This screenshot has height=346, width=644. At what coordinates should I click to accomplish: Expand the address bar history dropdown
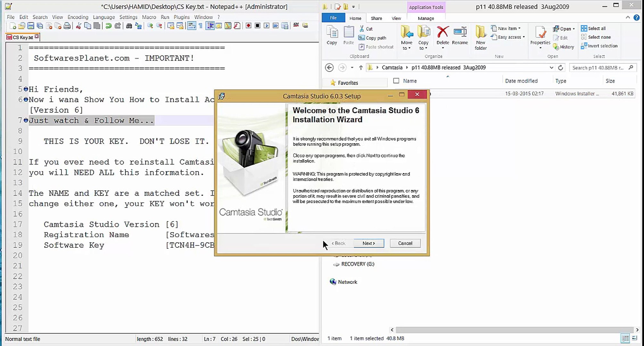point(551,68)
